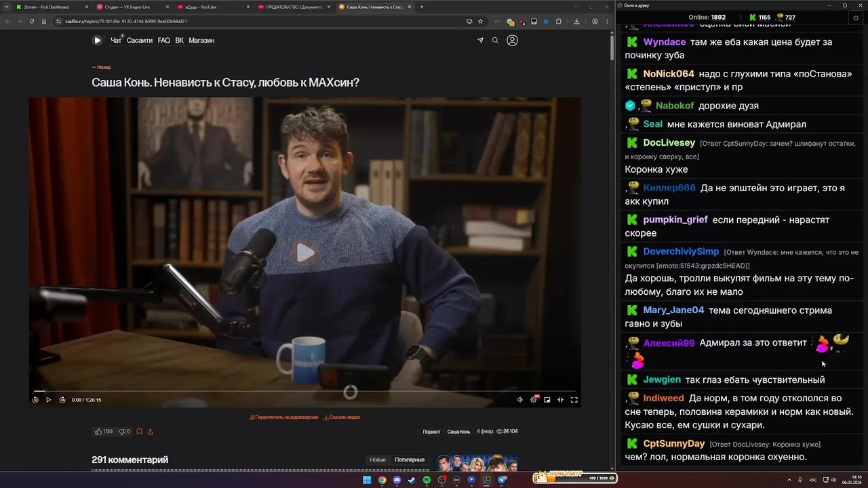Open video quality settings gear
Image resolution: width=868 pixels, height=488 pixels.
[534, 400]
